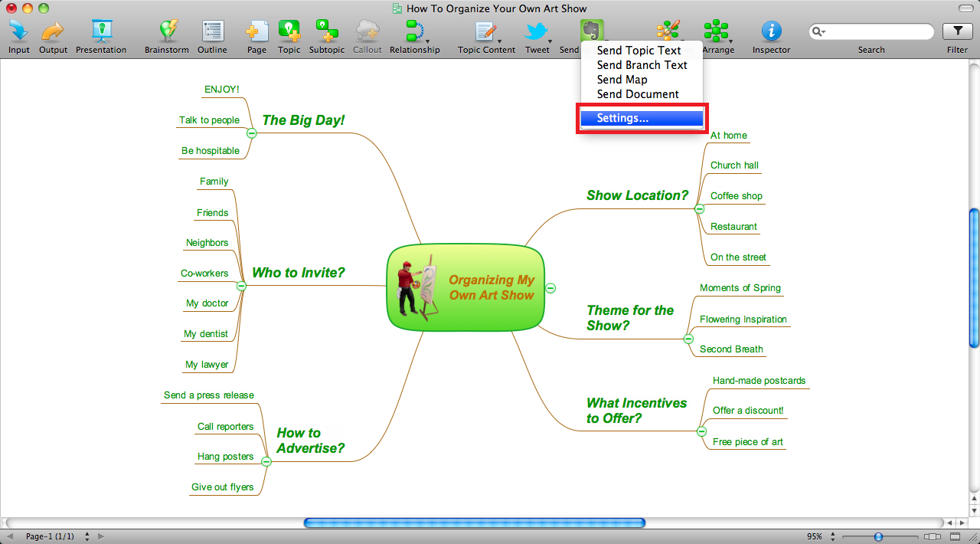
Task: Select the 'Coffee shop' subtopic
Action: (737, 196)
